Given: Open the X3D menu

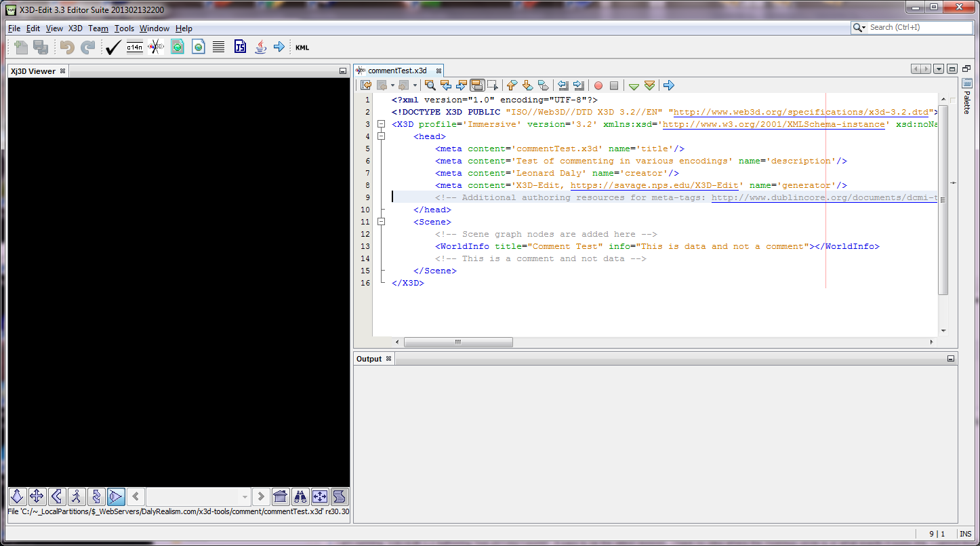Looking at the screenshot, I should point(75,28).
